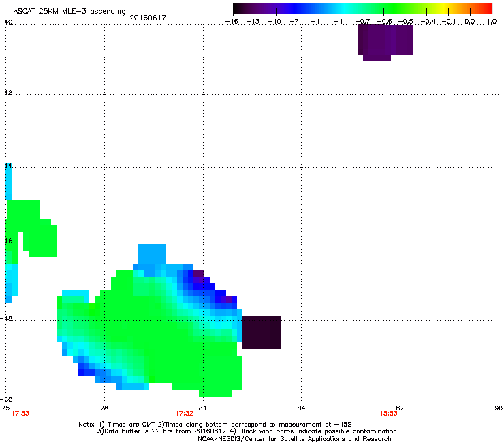Click the colorbar label -10

pyautogui.click(x=274, y=22)
